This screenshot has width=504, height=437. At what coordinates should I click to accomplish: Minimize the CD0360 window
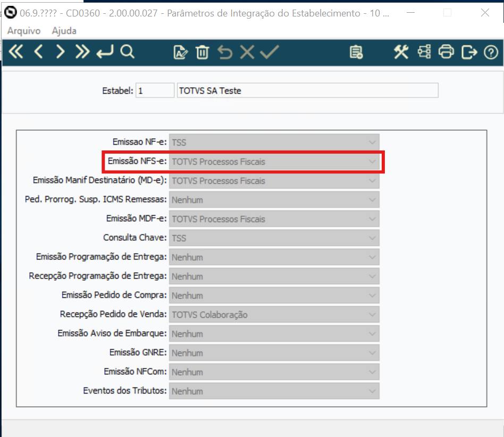pos(410,13)
